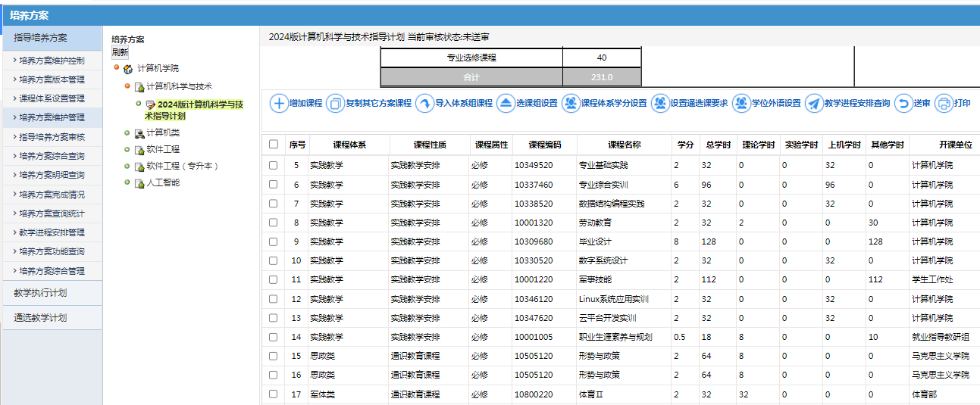The image size is (980, 405).
Task: Click the 课程编码 column header
Action: click(545, 145)
